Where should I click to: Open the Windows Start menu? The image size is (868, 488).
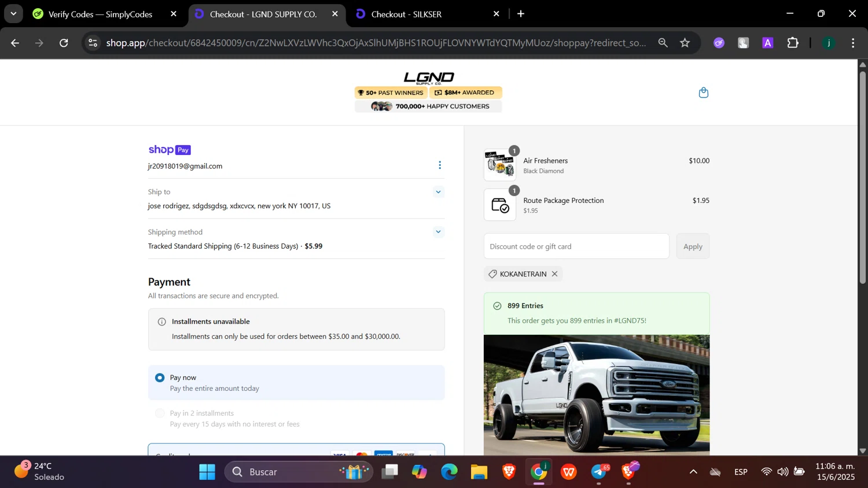(207, 472)
